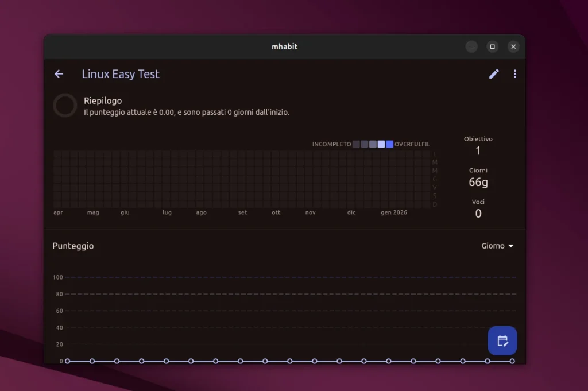The image size is (588, 391).
Task: Click the floating calendar edit button
Action: tap(502, 340)
